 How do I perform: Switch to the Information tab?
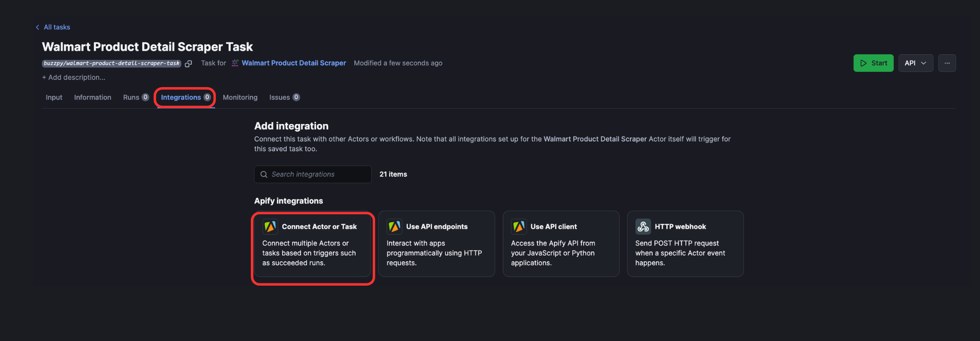click(x=93, y=97)
